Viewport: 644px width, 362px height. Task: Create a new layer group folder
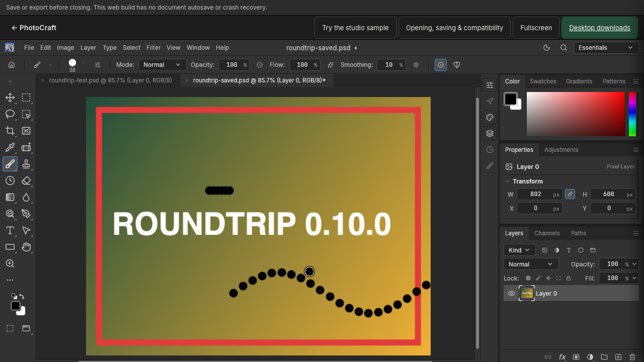(604, 357)
